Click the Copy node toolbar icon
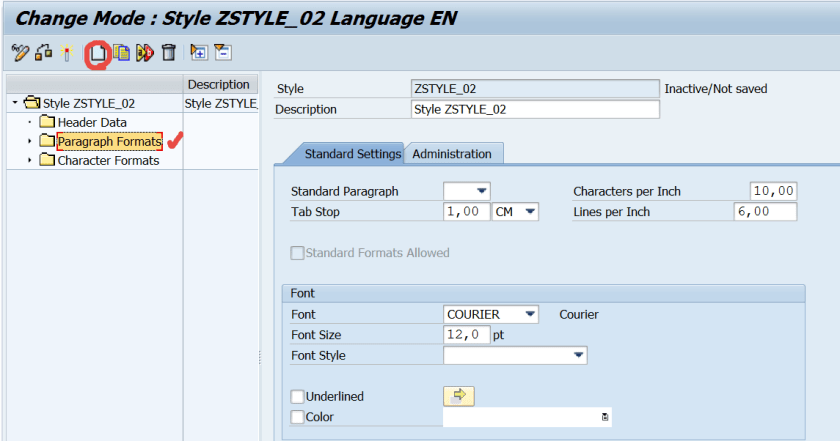Viewport: 840px width, 441px height. click(121, 53)
